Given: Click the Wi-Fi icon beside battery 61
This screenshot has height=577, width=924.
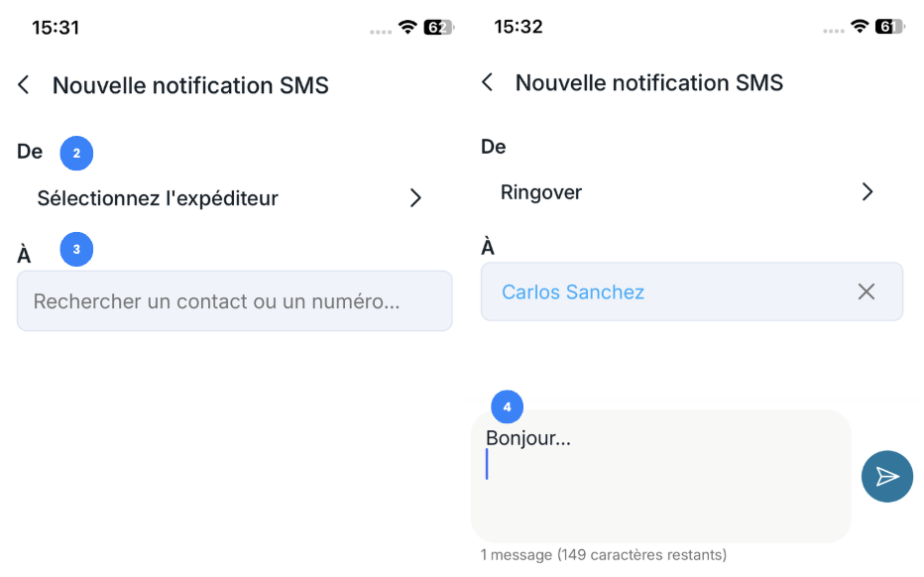Looking at the screenshot, I should coord(860,27).
